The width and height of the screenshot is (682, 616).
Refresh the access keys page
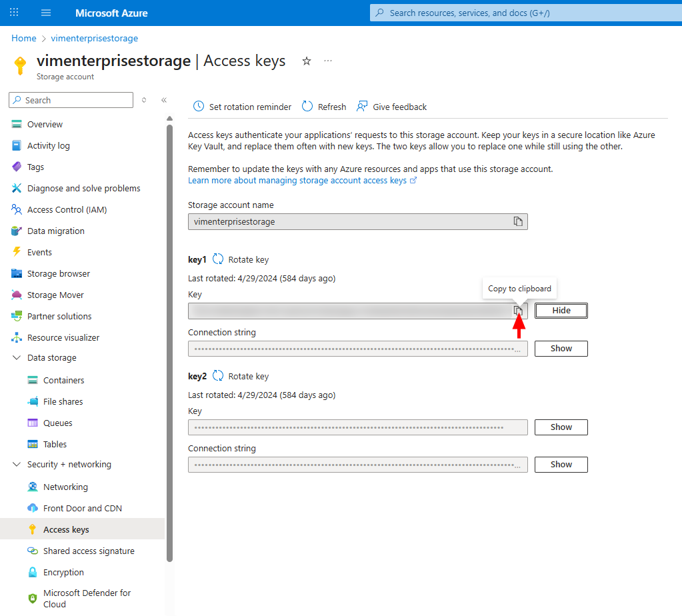323,106
